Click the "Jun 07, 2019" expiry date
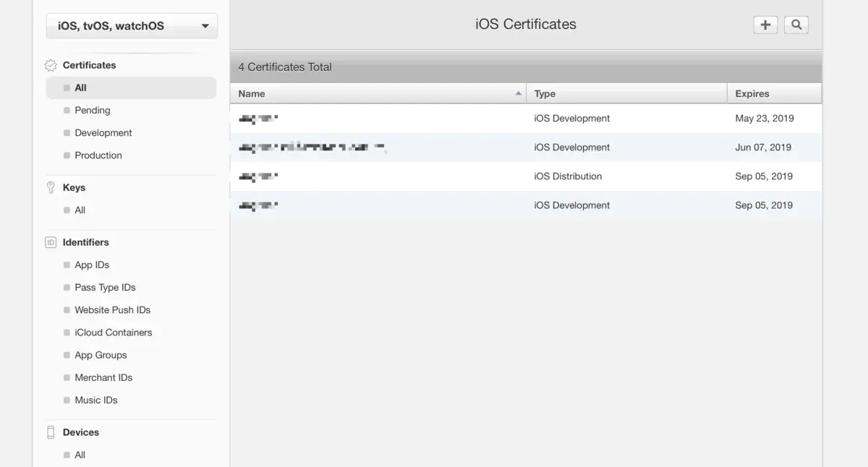The height and width of the screenshot is (467, 868). tap(763, 147)
